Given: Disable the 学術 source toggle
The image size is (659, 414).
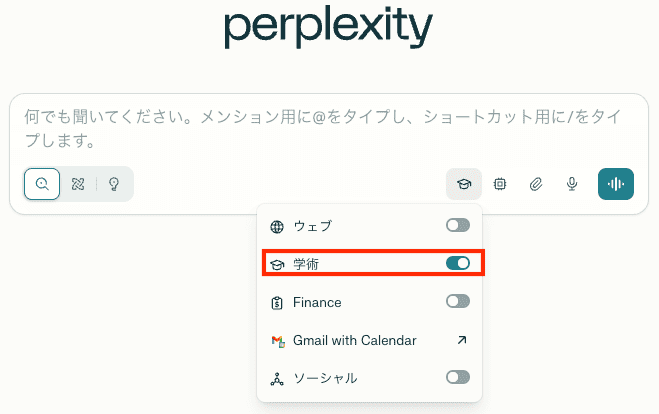Looking at the screenshot, I should [x=458, y=263].
